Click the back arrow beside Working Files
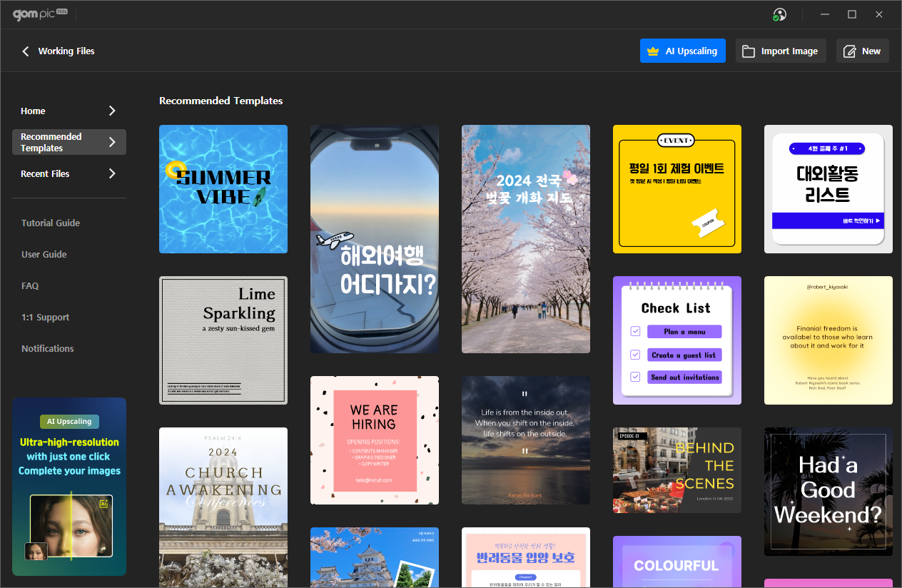The image size is (902, 588). pos(26,51)
